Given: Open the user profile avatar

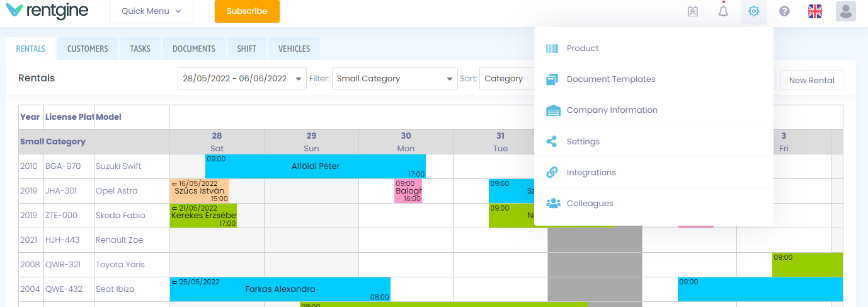Looking at the screenshot, I should pyautogui.click(x=846, y=11).
